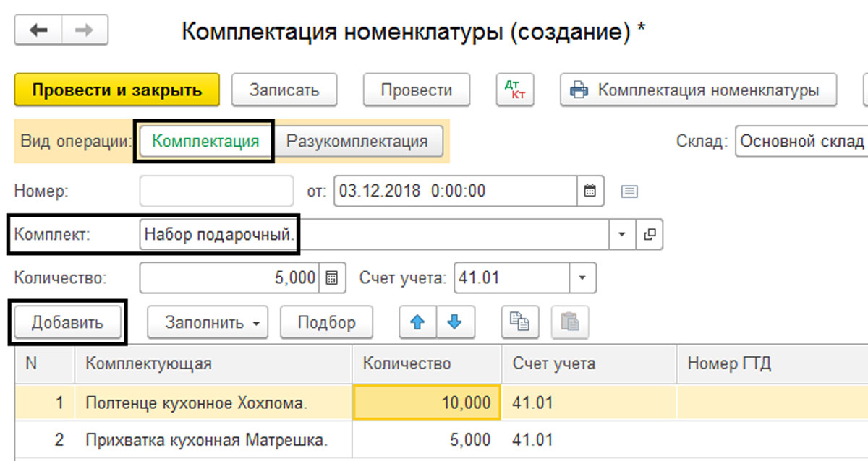Click the comment icon beside date

pos(629,191)
